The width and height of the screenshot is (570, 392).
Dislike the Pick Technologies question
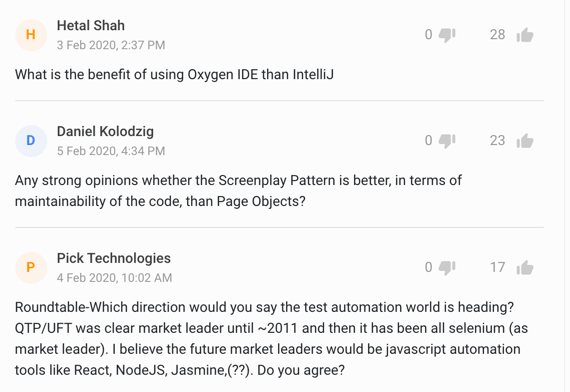coord(447,268)
